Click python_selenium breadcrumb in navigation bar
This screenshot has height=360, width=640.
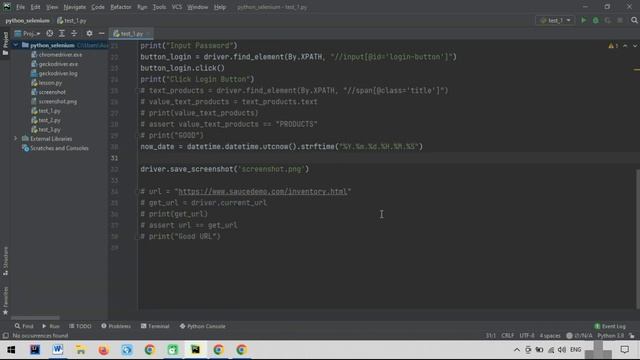(27, 20)
